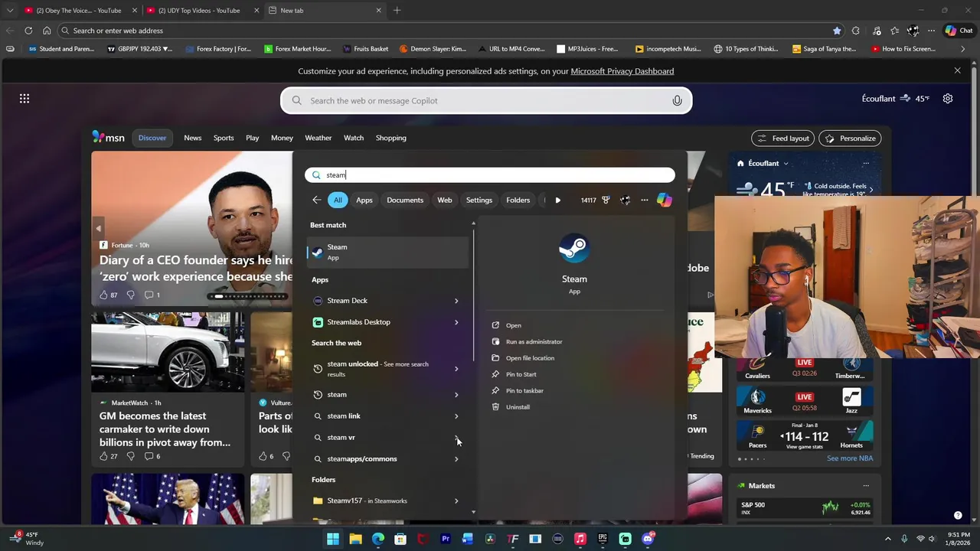Expand the steamapps/commons result arrow
This screenshot has width=980, height=551.
pyautogui.click(x=456, y=459)
